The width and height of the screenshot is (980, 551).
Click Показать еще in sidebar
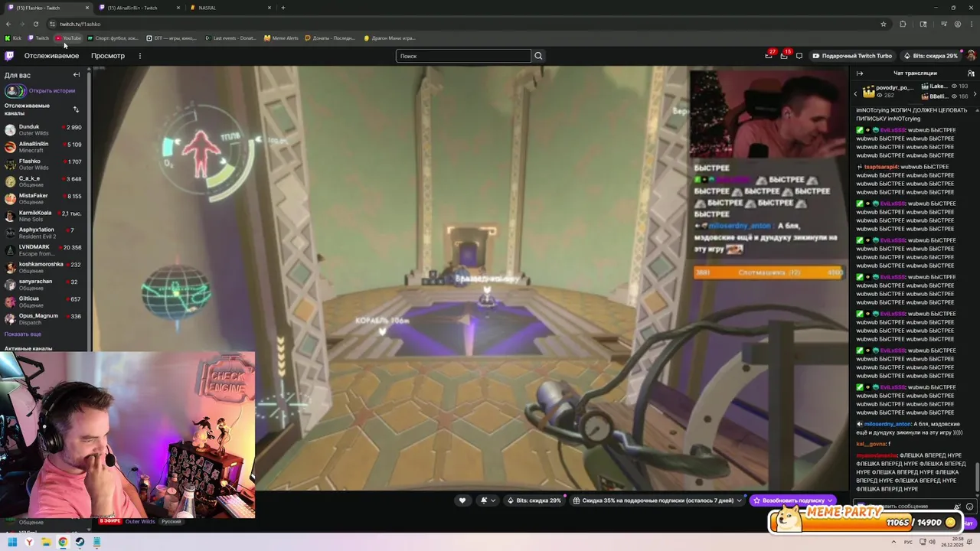[23, 334]
